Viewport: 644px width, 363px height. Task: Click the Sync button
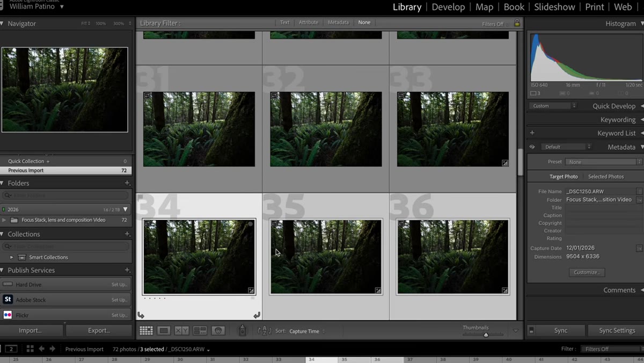(x=560, y=330)
